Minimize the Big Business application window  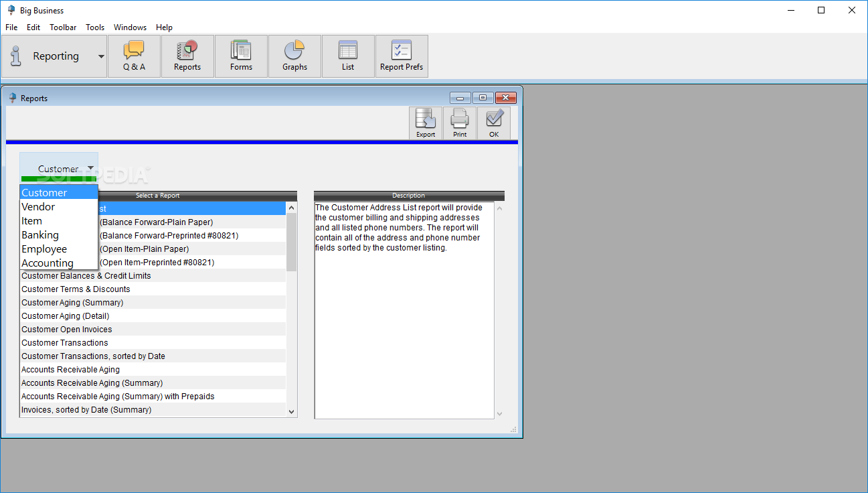[790, 10]
